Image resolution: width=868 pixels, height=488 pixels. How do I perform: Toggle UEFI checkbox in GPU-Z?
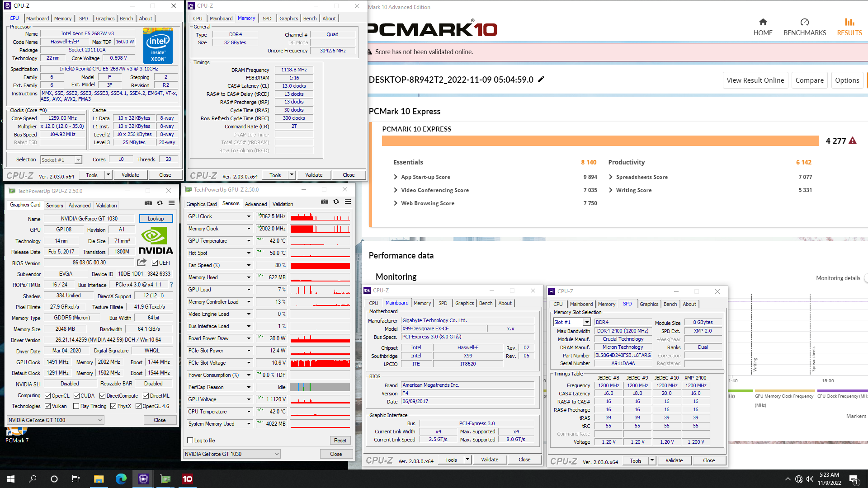[155, 263]
